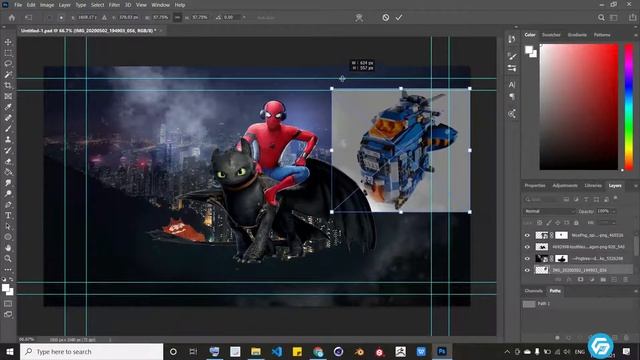Screen dimensions: 640x360
Task: Select the Eyedropper tool
Action: click(8, 107)
